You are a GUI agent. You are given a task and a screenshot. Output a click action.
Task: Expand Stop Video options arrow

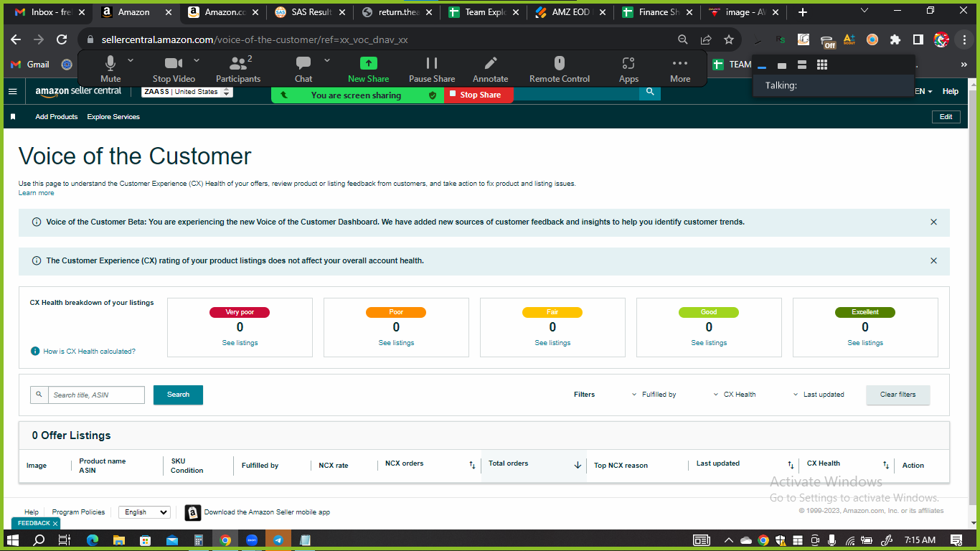(197, 60)
